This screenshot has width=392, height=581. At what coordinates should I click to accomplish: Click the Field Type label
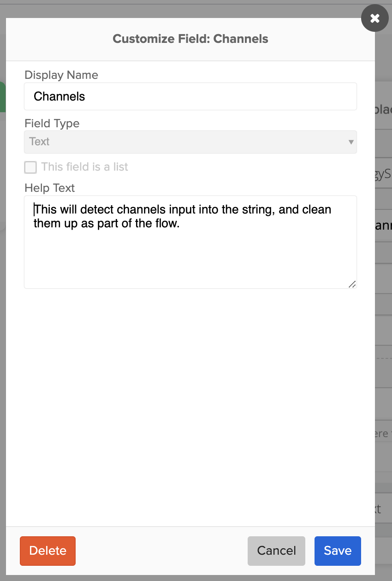(x=52, y=124)
